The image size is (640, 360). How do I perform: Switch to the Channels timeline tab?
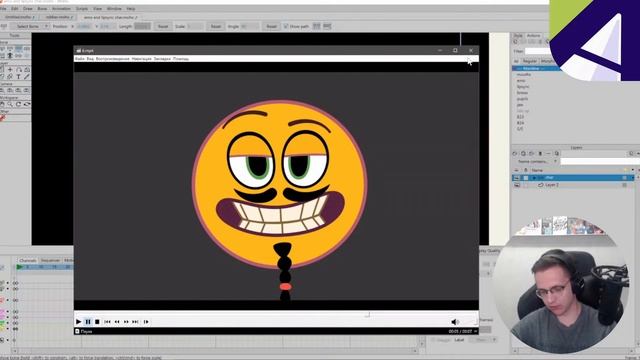[28, 260]
